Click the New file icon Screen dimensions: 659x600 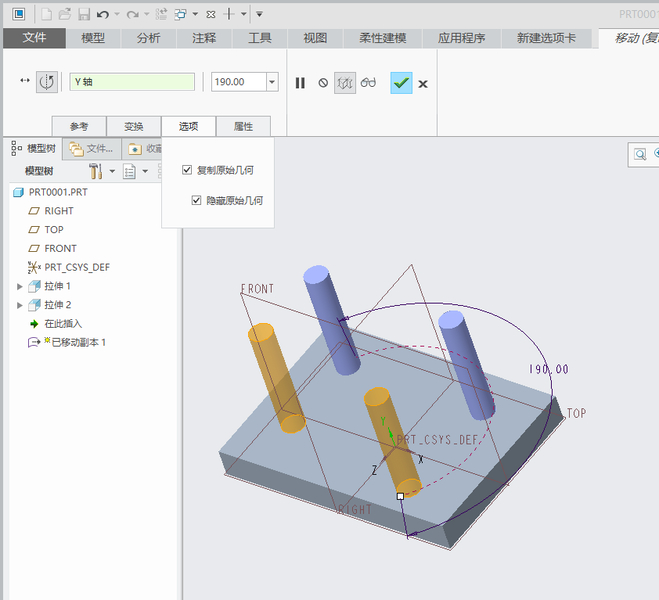point(46,14)
